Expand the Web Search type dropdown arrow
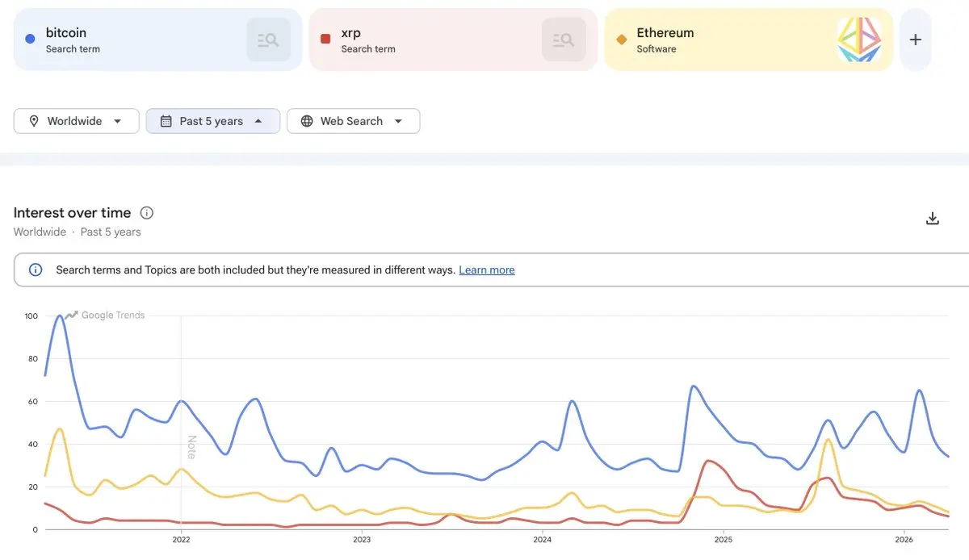This screenshot has height=560, width=969. pyautogui.click(x=398, y=121)
